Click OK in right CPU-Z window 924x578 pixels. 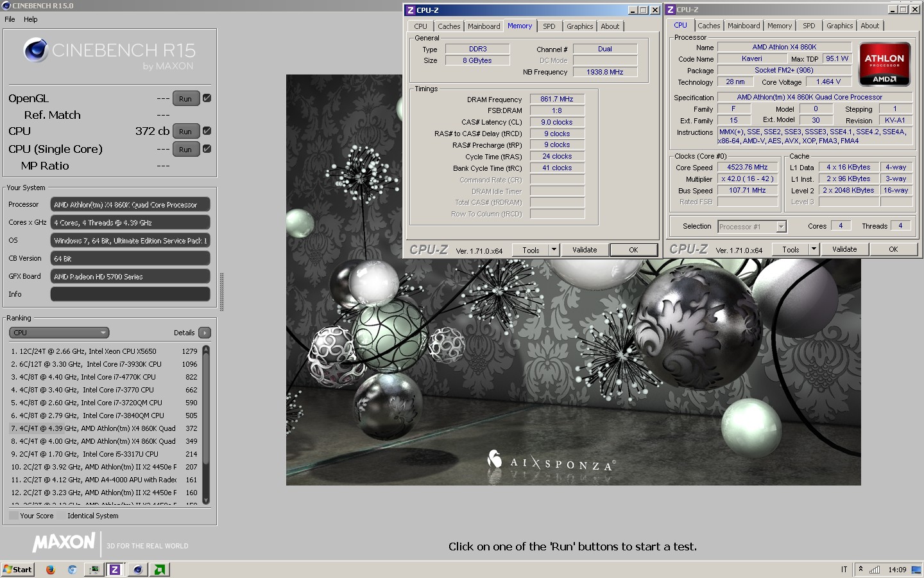(x=893, y=249)
